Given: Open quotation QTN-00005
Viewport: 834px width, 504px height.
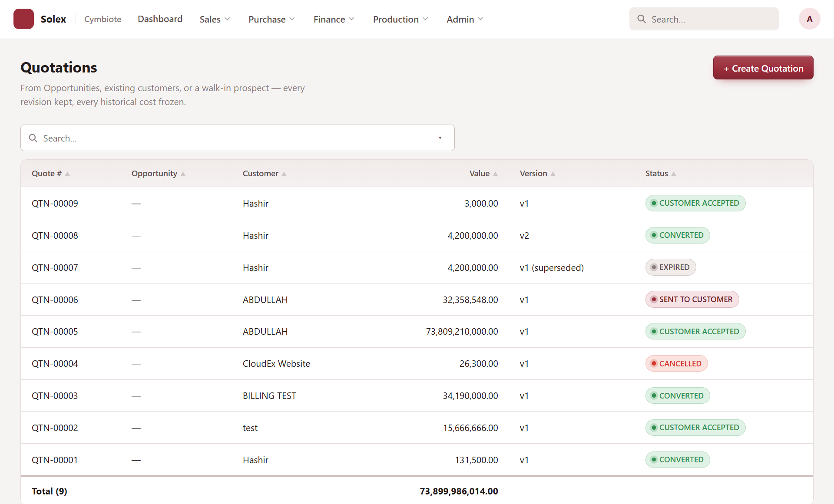Looking at the screenshot, I should click(55, 331).
